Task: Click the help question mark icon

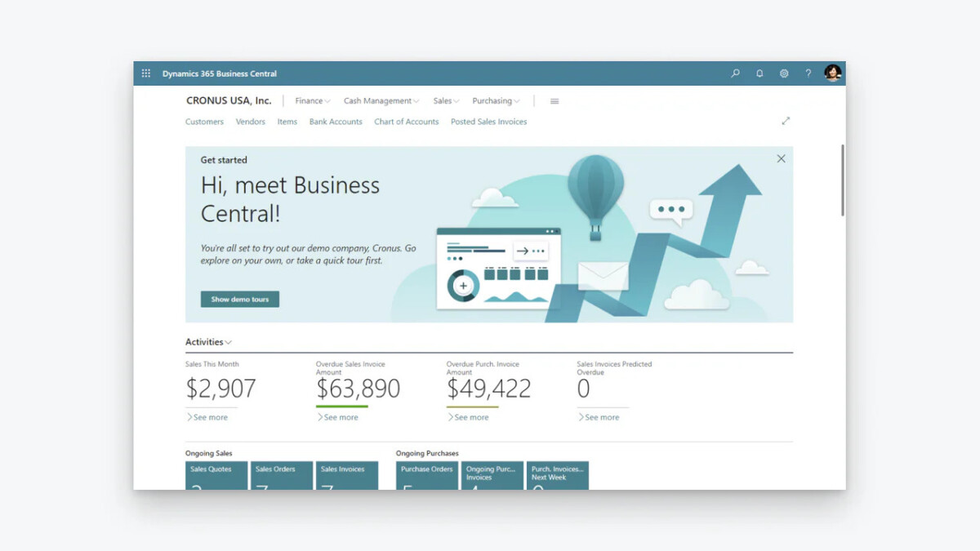Action: pos(808,73)
